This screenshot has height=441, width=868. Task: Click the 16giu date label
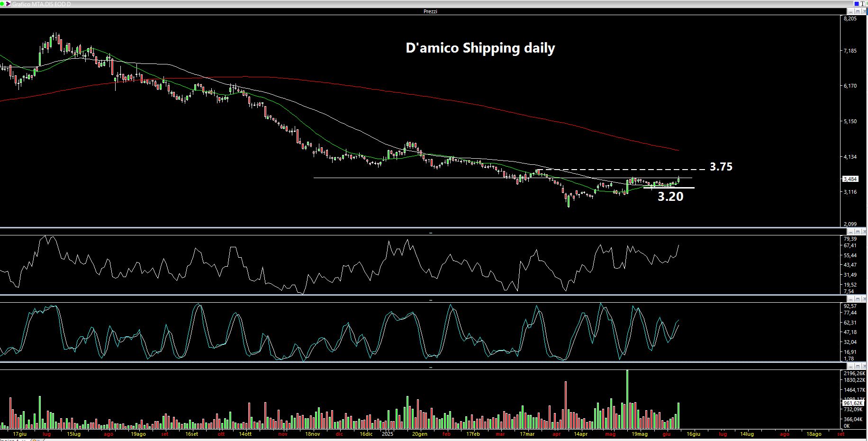pyautogui.click(x=693, y=434)
